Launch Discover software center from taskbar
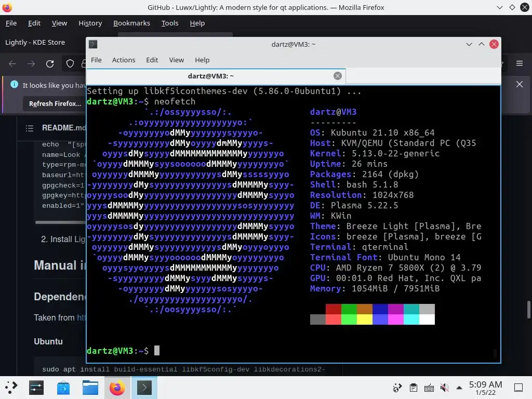This screenshot has width=532, height=399. pos(63,388)
